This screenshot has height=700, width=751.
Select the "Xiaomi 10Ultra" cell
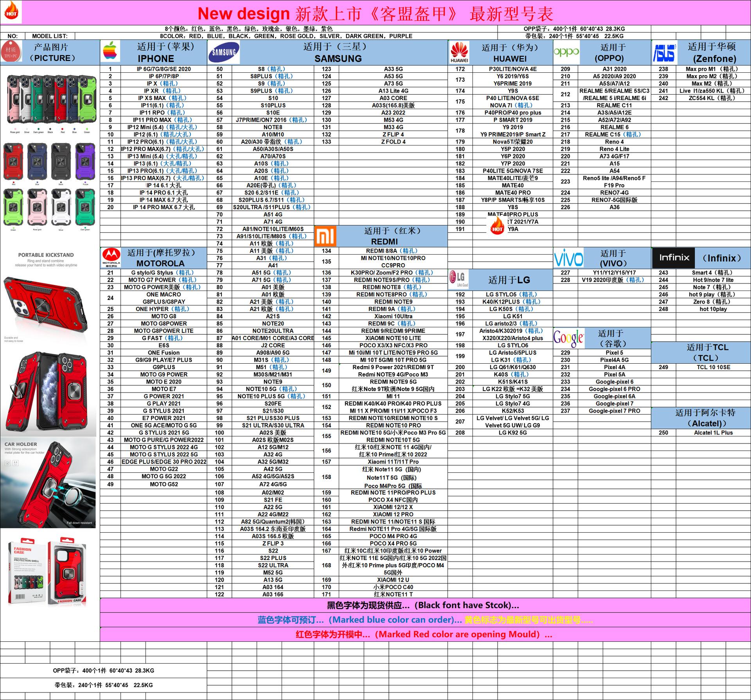[x=393, y=316]
